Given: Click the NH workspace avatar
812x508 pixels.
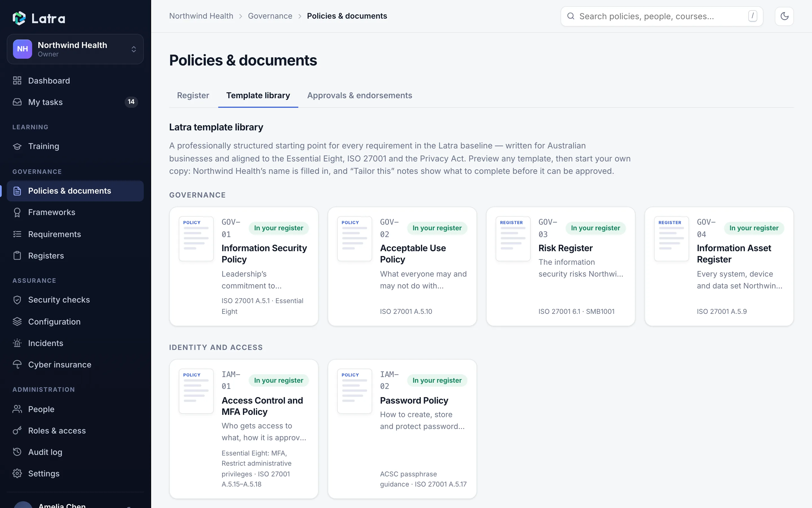Looking at the screenshot, I should click(23, 49).
